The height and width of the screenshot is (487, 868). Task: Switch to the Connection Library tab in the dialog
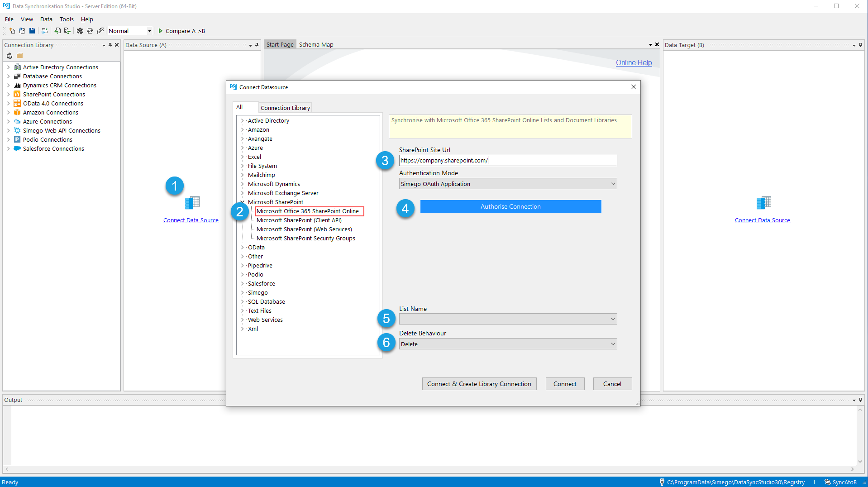[285, 108]
